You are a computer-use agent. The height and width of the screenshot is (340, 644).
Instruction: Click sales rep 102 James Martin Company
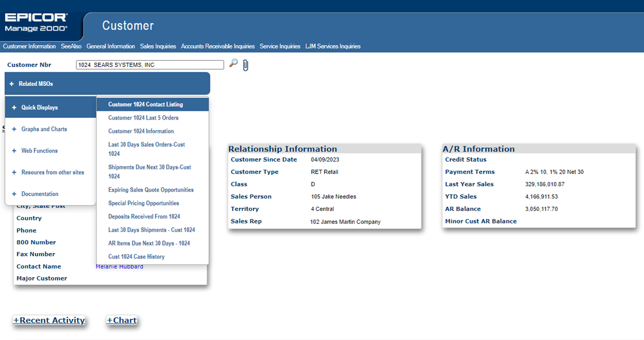pyautogui.click(x=345, y=222)
